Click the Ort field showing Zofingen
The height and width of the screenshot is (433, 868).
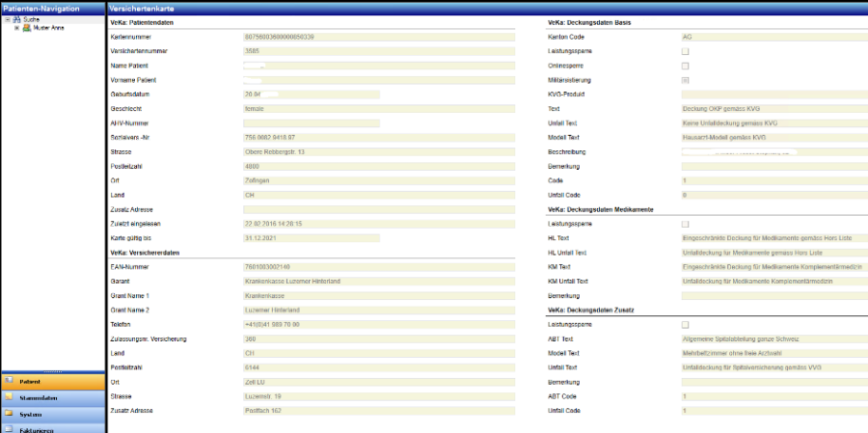point(379,181)
